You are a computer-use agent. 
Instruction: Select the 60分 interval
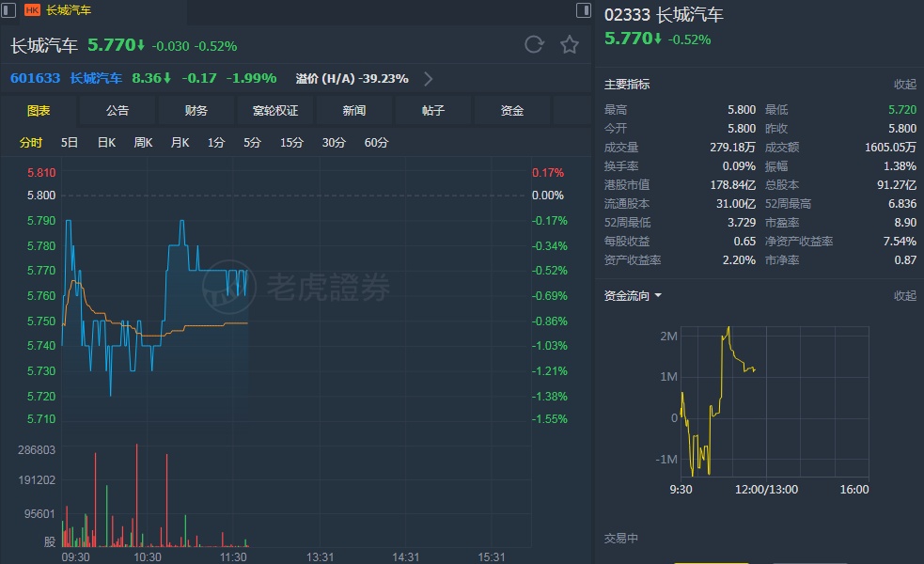[376, 143]
